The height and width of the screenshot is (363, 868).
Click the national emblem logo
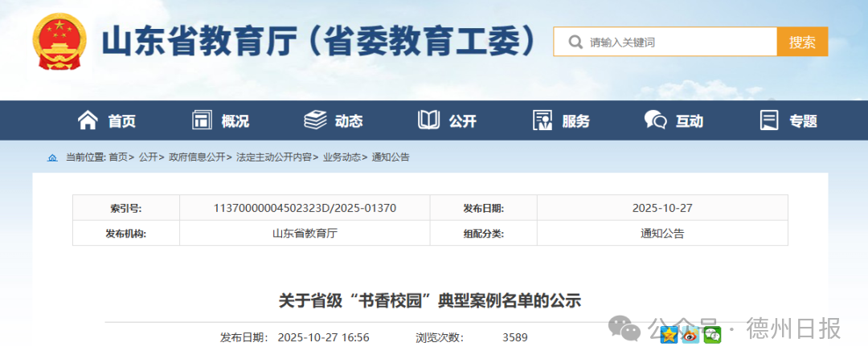[x=60, y=42]
